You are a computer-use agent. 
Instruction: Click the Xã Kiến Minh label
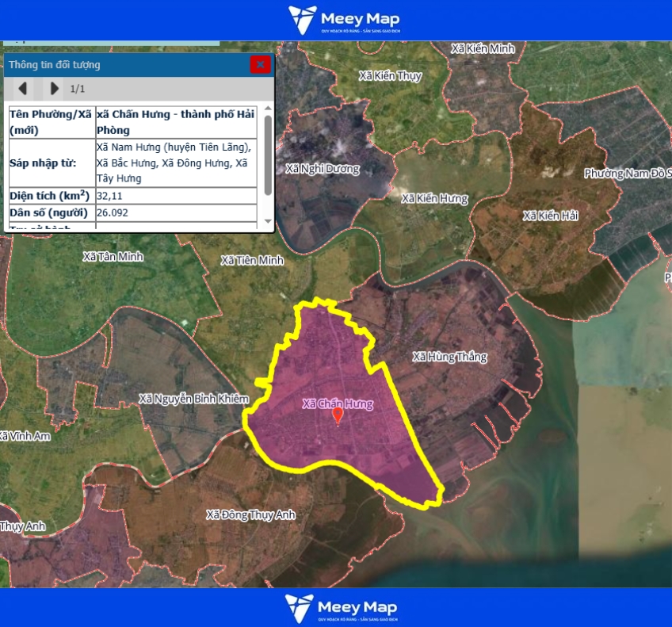(483, 48)
